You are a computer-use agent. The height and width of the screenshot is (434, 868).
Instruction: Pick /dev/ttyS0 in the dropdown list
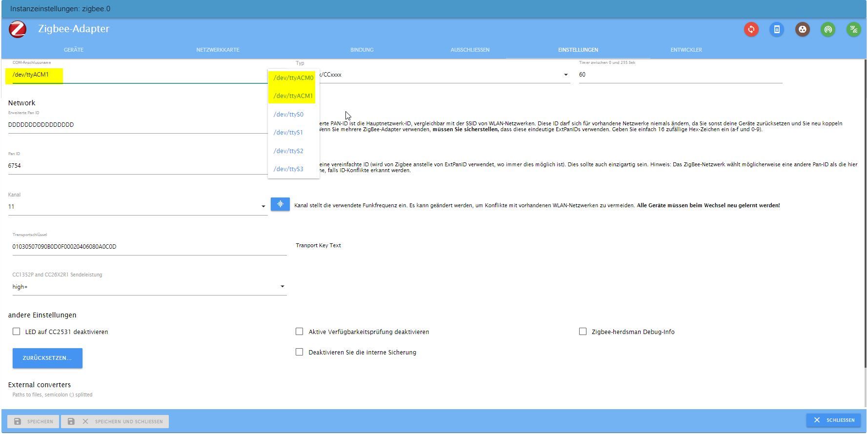point(293,114)
